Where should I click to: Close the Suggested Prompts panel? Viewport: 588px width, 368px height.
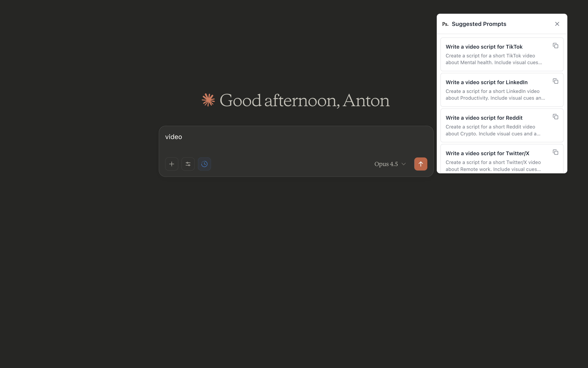pyautogui.click(x=557, y=24)
